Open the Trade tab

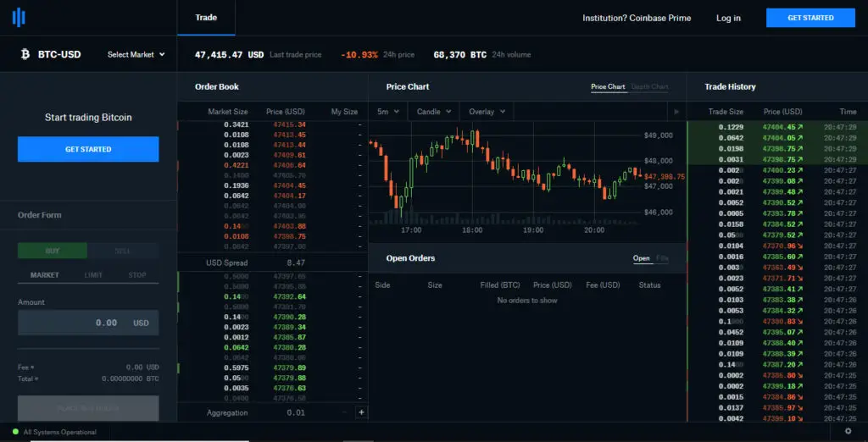coord(206,18)
